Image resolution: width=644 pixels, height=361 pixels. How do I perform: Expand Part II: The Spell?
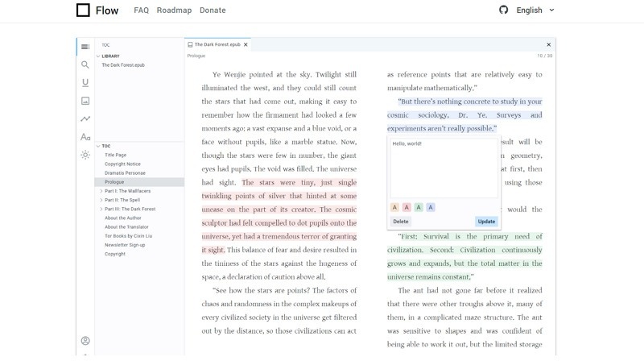tap(101, 200)
